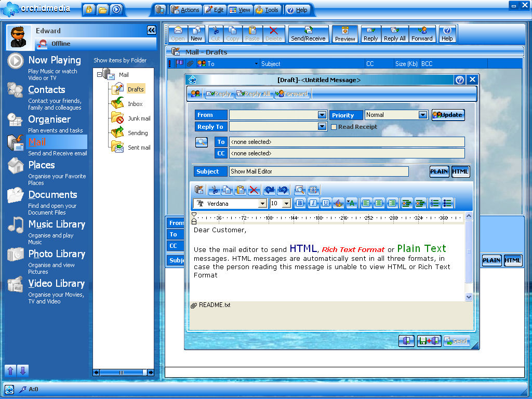Click the left curved arrow icon in the editor
The height and width of the screenshot is (399, 532).
pyautogui.click(x=270, y=190)
